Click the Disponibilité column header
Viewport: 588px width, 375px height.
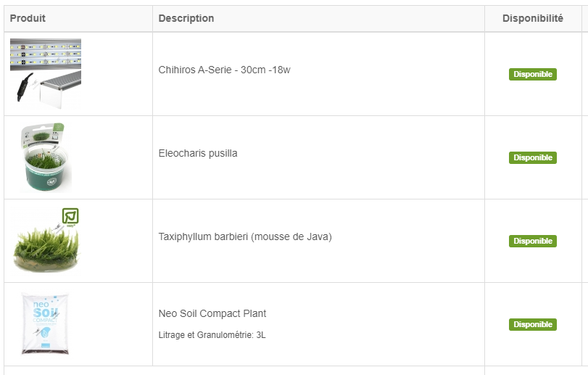(x=532, y=18)
